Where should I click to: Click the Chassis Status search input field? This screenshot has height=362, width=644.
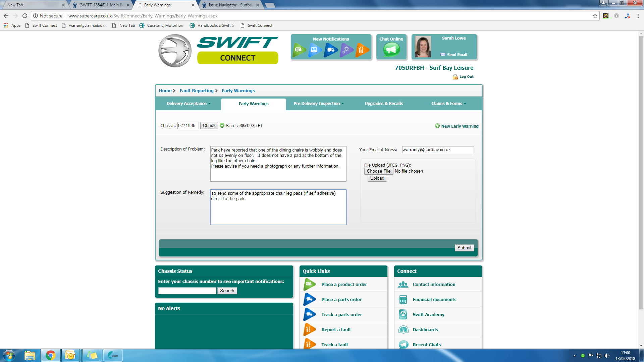coord(187,291)
